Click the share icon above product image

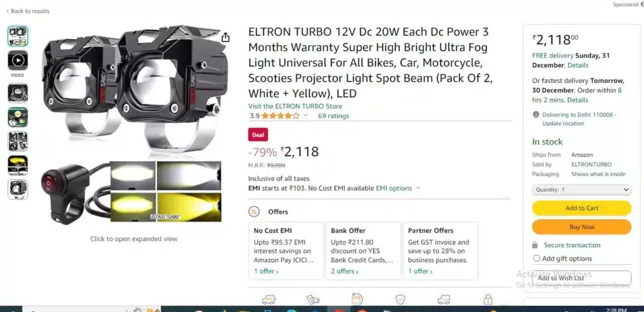[x=225, y=38]
